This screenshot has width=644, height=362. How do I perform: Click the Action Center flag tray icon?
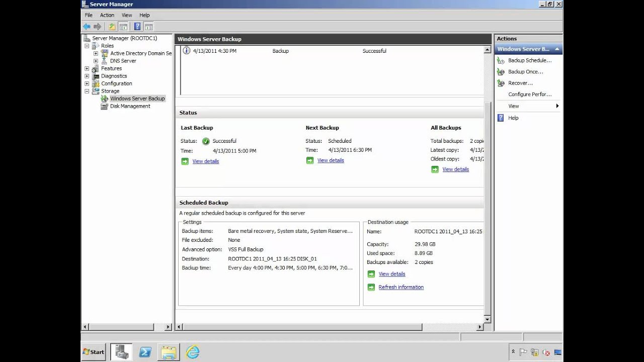pyautogui.click(x=524, y=352)
